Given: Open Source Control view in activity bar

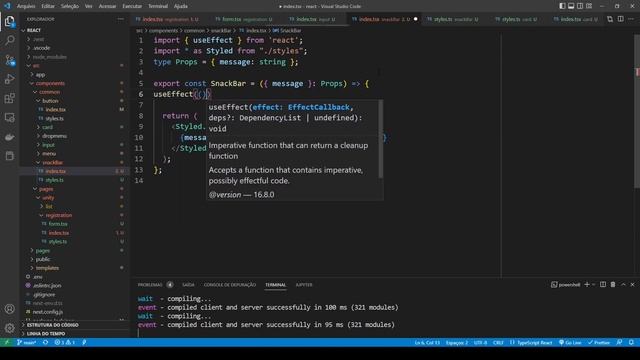Looking at the screenshot, I should pyautogui.click(x=10, y=60).
